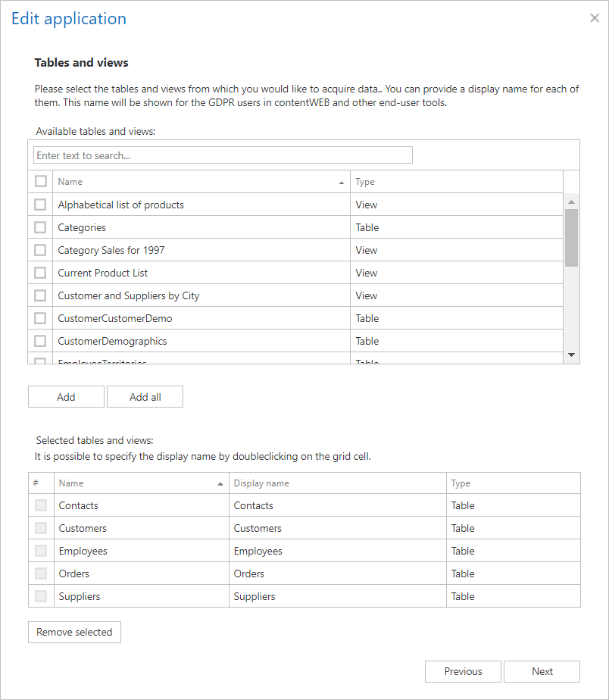This screenshot has height=700, width=609.
Task: Sort selected tables by Name arrow
Action: click(220, 483)
